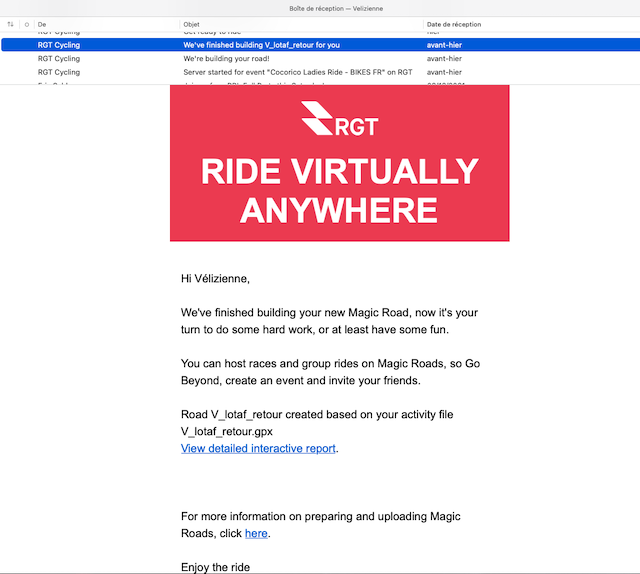Select the 'We're building your road!' email
Viewport: 640px width, 574px height.
point(320,58)
